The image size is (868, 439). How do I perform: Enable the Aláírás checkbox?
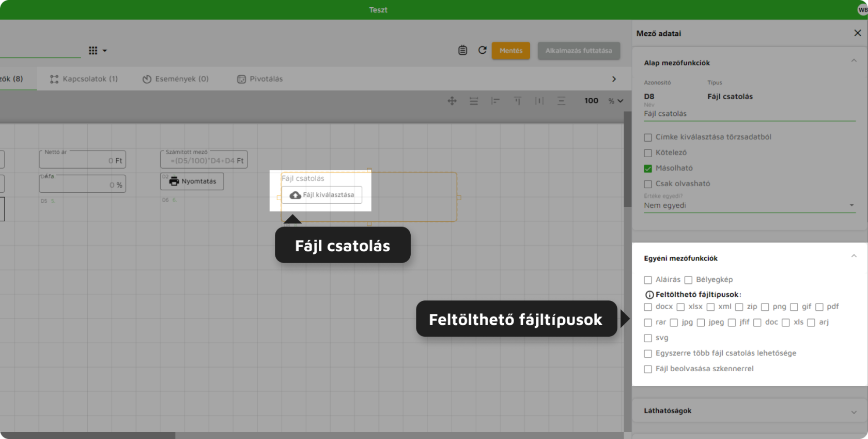click(x=648, y=280)
